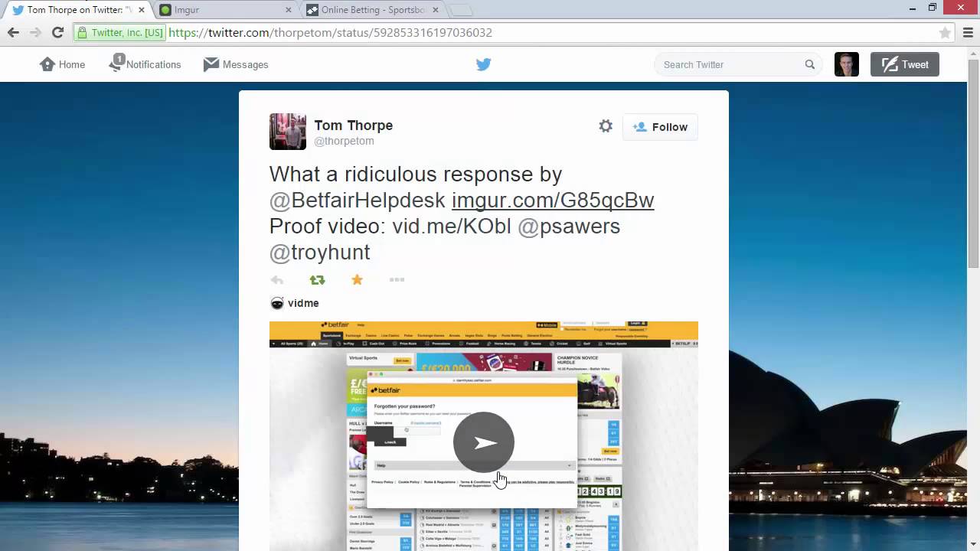Click the Tweet compose button

pyautogui.click(x=905, y=64)
